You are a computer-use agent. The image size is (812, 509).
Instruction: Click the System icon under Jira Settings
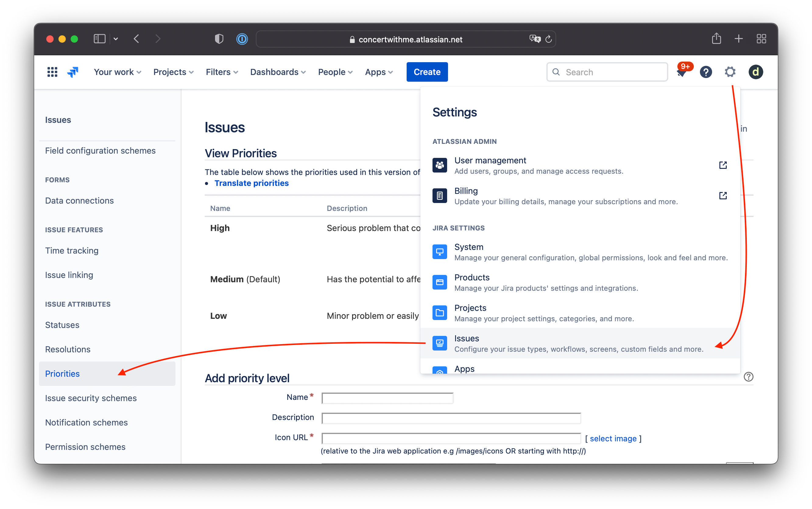click(440, 251)
